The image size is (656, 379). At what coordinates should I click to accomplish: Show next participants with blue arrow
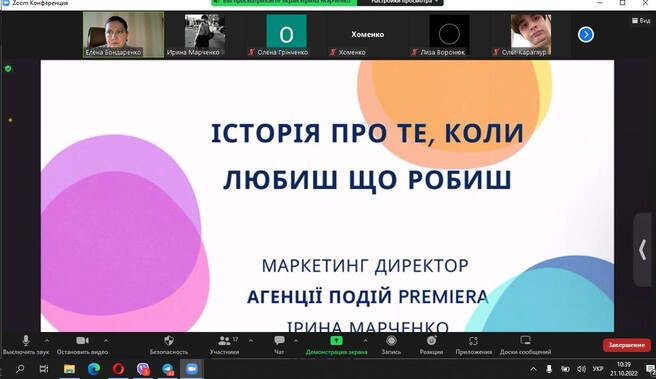(x=586, y=34)
